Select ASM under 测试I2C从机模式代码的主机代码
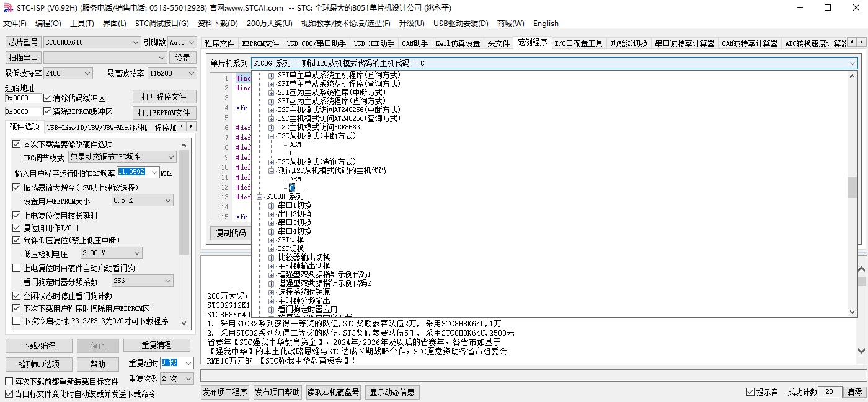 (x=295, y=179)
